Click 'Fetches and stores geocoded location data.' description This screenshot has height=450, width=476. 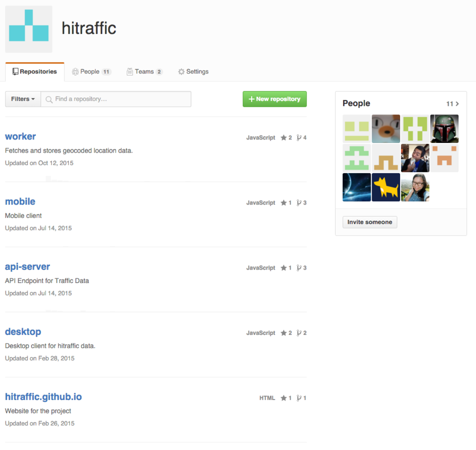(x=69, y=150)
